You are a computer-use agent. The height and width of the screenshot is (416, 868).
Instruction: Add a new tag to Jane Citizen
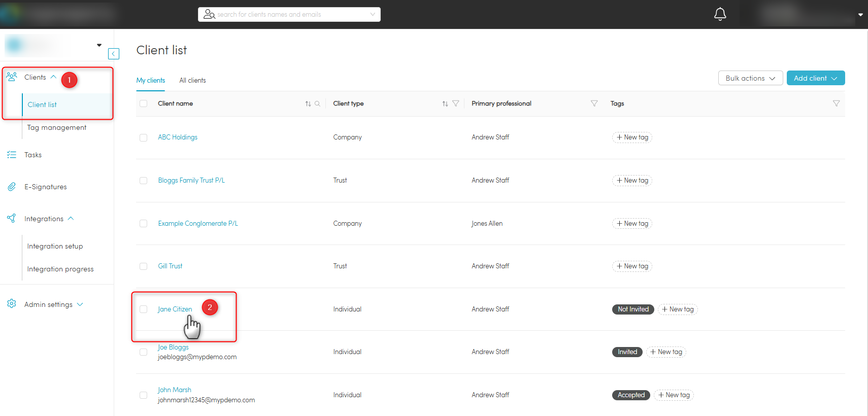point(678,309)
